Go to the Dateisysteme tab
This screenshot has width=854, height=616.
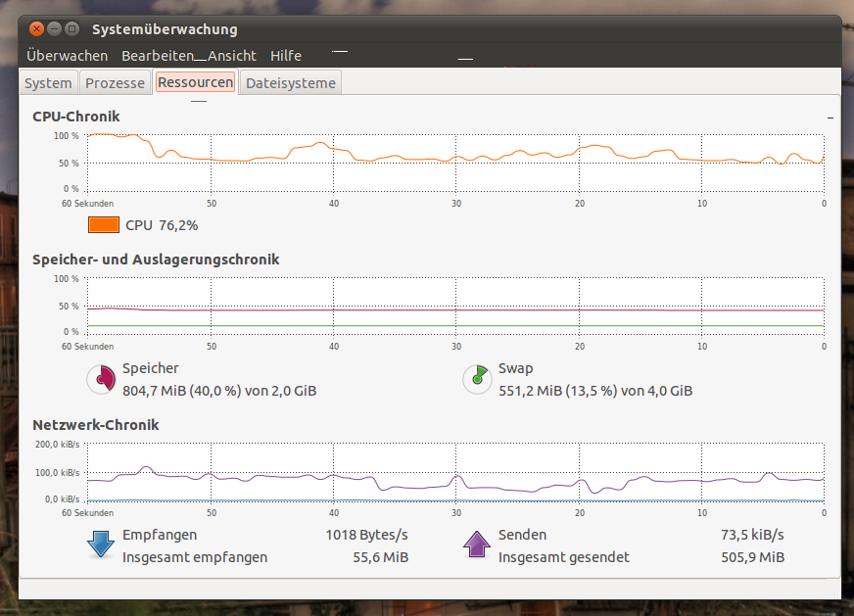[x=291, y=83]
